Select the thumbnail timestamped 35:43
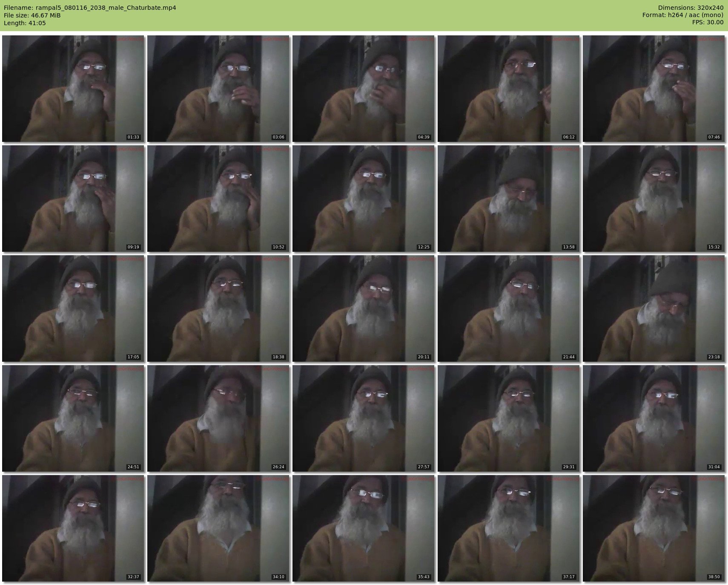The width and height of the screenshot is (728, 585). 363,528
